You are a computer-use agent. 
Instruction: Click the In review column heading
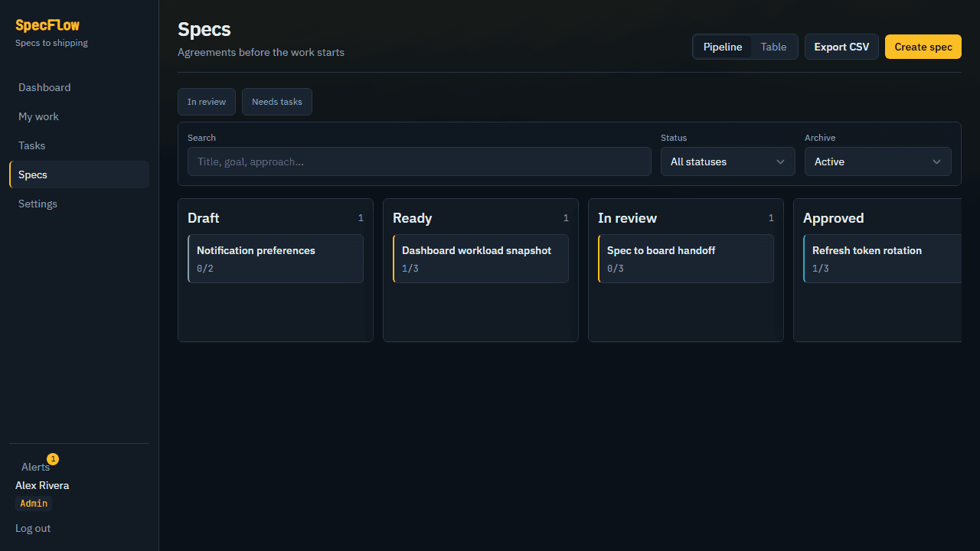[x=627, y=218]
